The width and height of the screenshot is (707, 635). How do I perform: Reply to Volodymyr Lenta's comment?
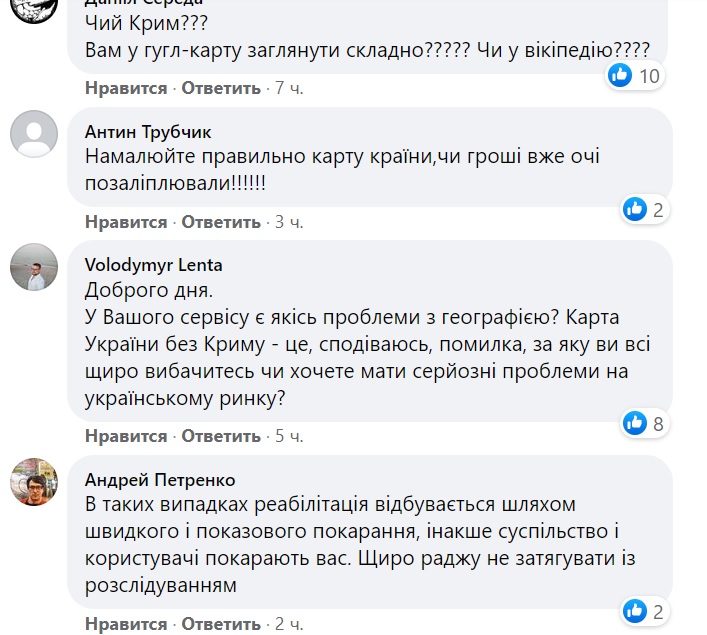click(221, 436)
